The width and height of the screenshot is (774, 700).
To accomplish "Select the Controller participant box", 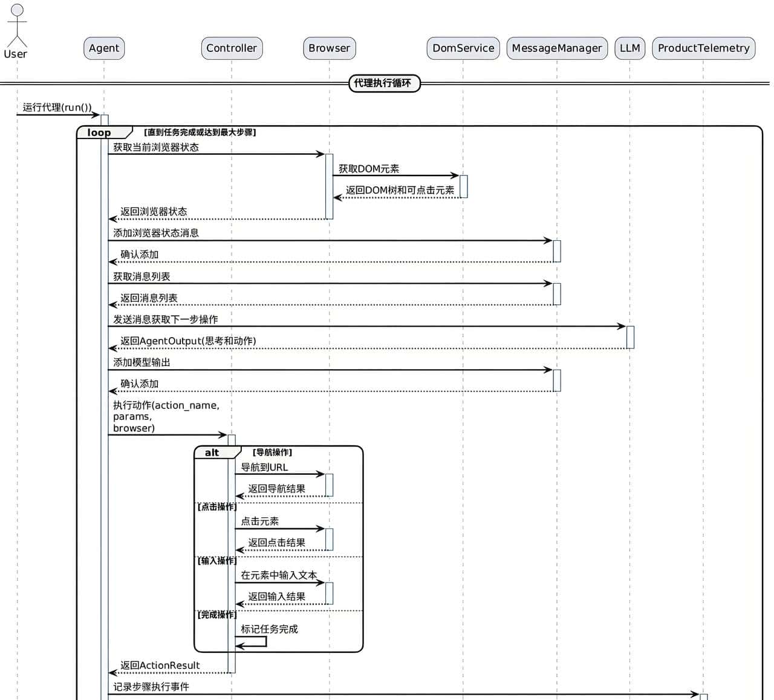I will [232, 48].
